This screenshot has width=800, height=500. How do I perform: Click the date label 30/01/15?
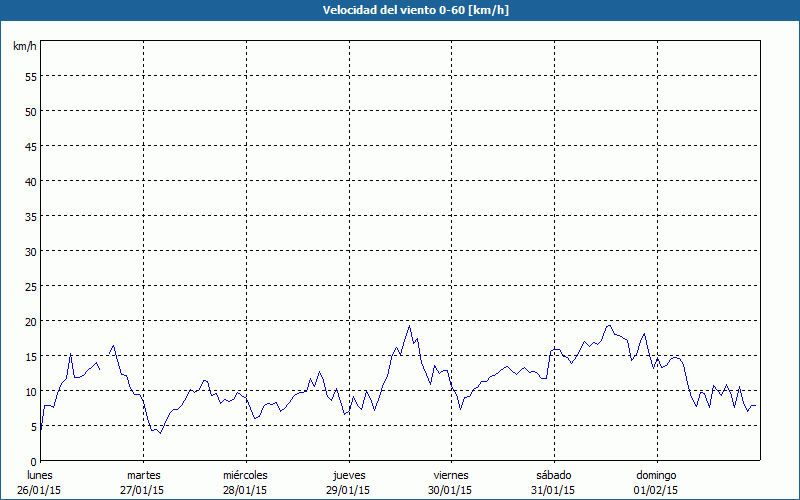(450, 490)
